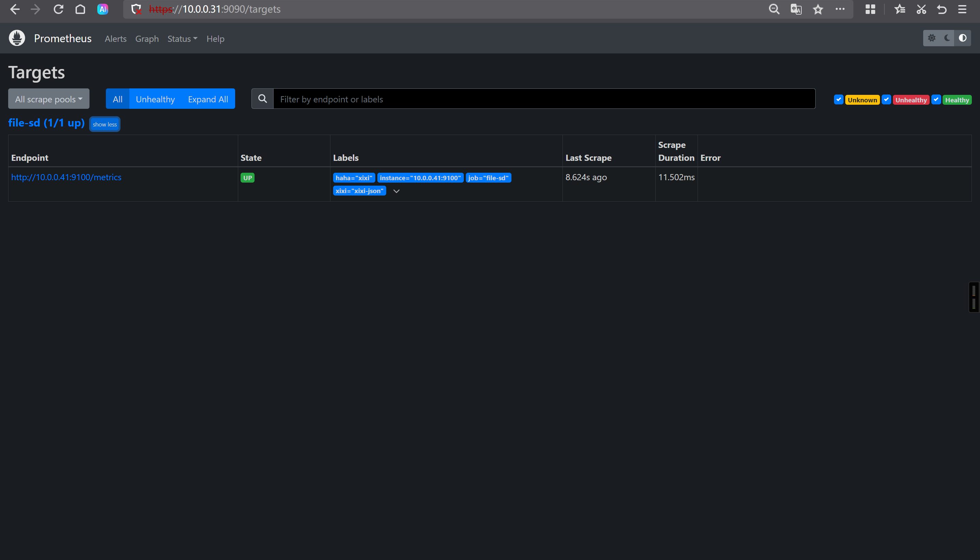
Task: Click the Scrape Duration column header
Action: click(x=676, y=151)
